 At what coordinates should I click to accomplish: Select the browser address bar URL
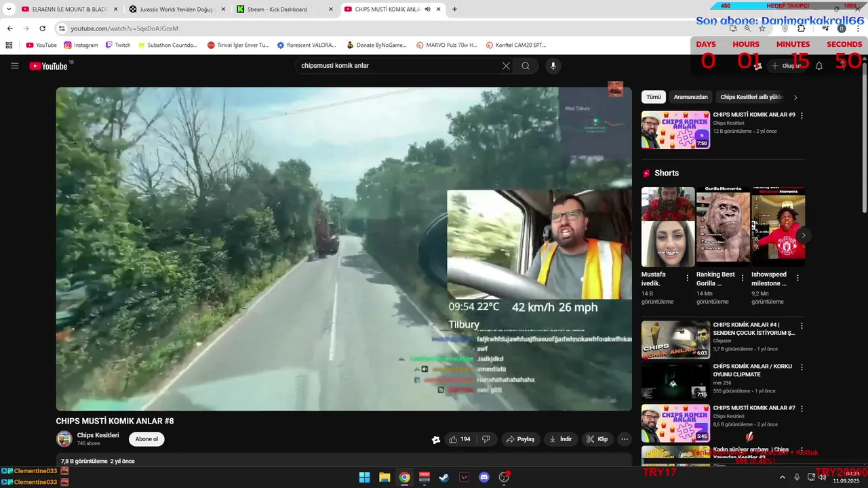coord(124,28)
